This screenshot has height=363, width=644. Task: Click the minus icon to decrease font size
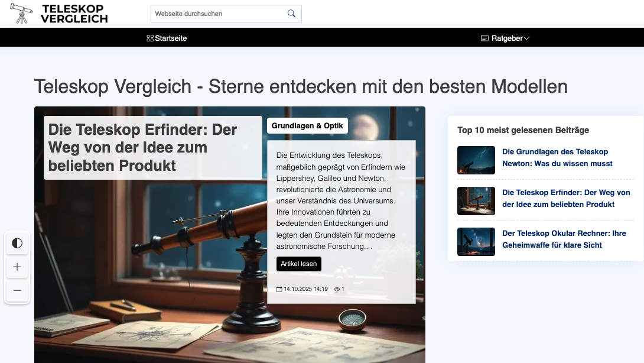tap(17, 290)
